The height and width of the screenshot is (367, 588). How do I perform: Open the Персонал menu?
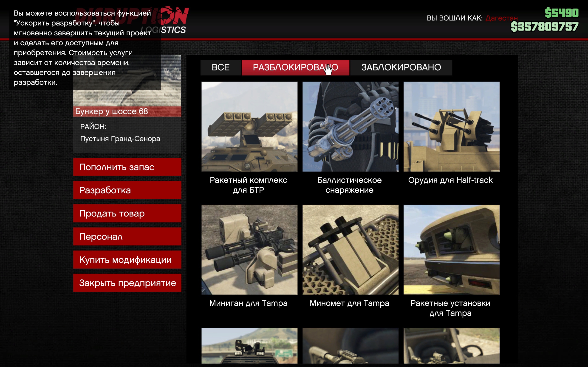pos(127,236)
